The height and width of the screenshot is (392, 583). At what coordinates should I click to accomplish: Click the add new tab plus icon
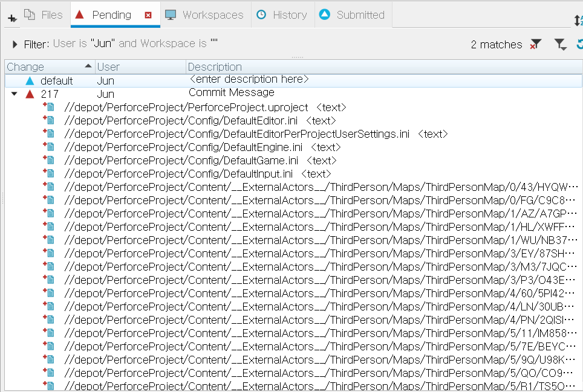pyautogui.click(x=12, y=19)
